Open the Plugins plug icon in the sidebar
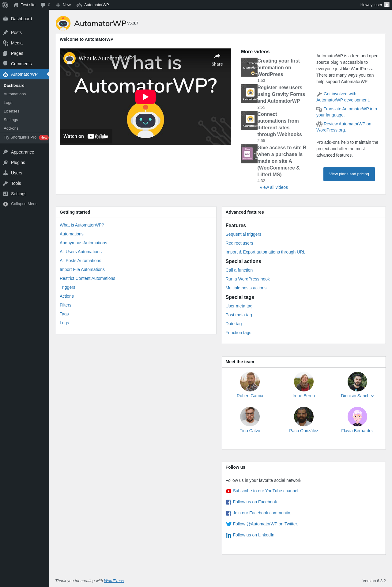The height and width of the screenshot is (587, 392). coord(6,162)
